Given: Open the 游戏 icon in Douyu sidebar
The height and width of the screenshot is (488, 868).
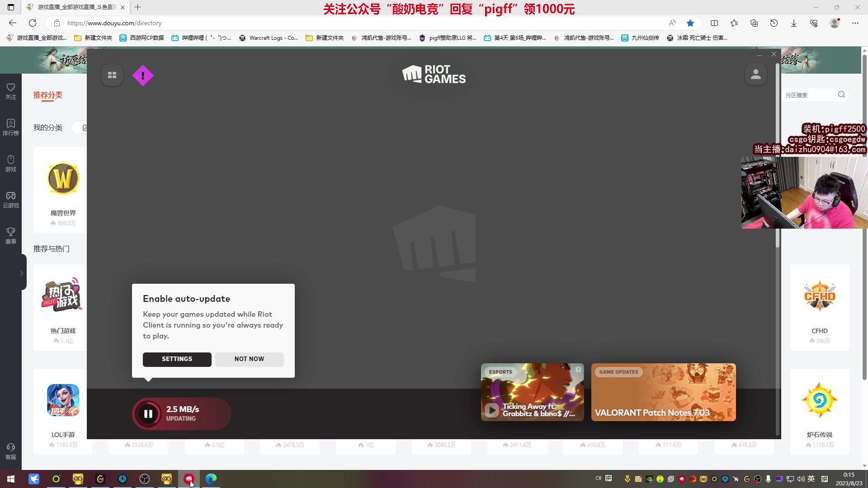Looking at the screenshot, I should [11, 163].
